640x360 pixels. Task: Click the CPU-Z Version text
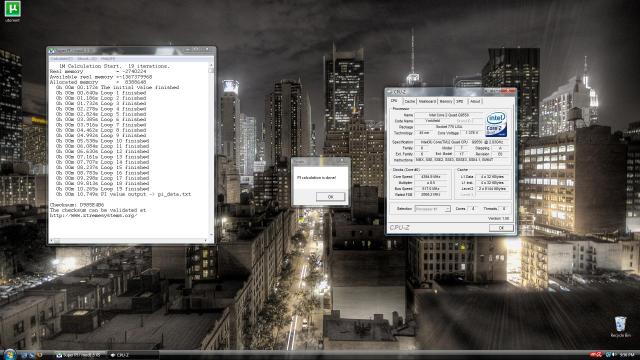pos(498,219)
